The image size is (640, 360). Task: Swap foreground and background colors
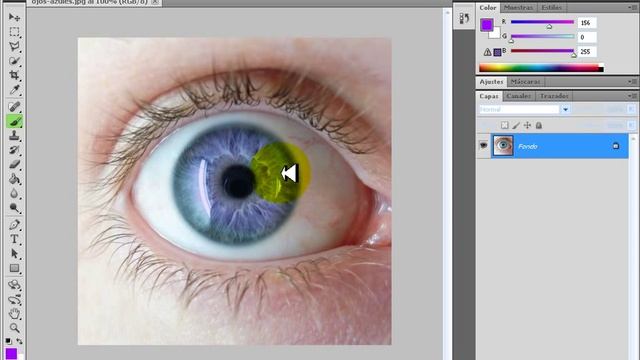tap(19, 340)
